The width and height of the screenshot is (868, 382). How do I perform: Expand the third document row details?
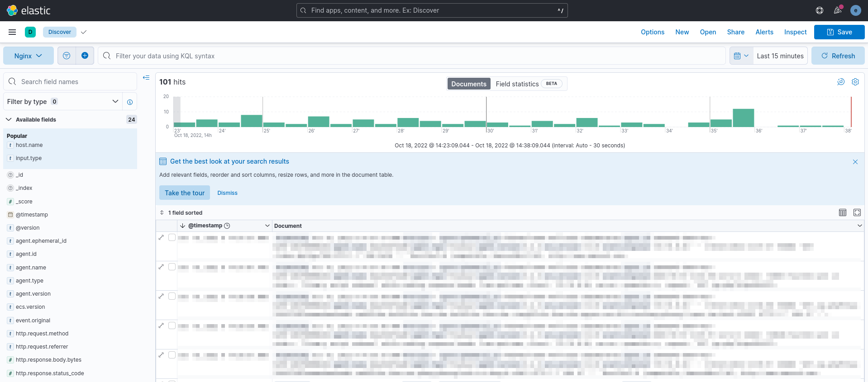click(161, 296)
